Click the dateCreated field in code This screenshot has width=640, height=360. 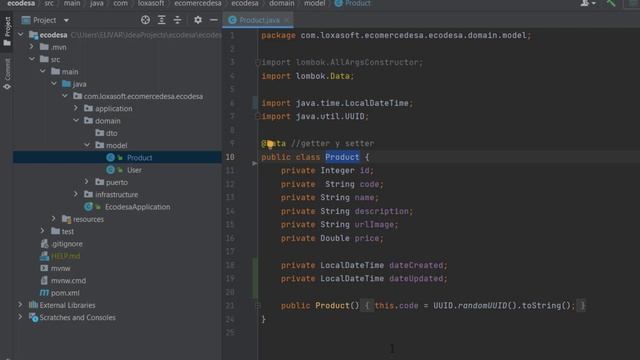coord(416,265)
